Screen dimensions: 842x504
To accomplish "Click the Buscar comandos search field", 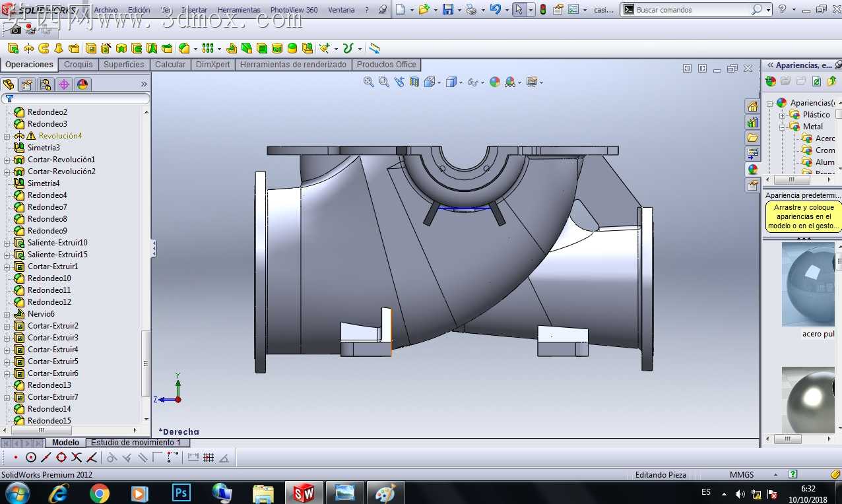I will (x=692, y=10).
